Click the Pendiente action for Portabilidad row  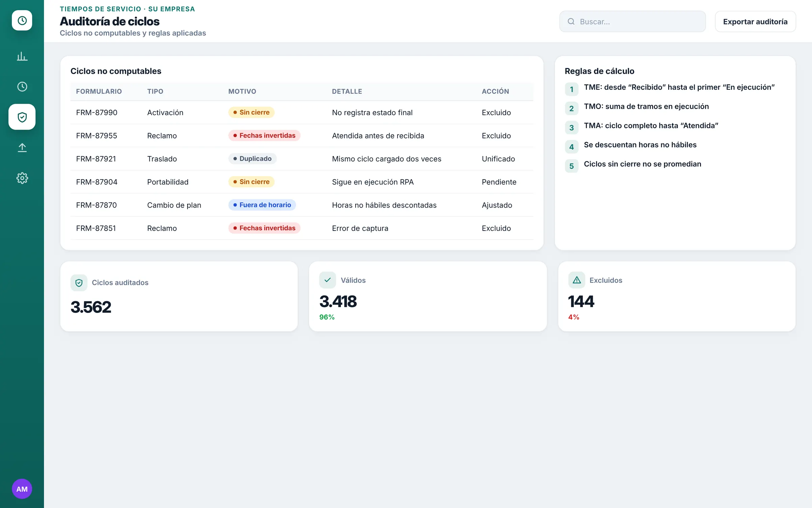tap(499, 182)
